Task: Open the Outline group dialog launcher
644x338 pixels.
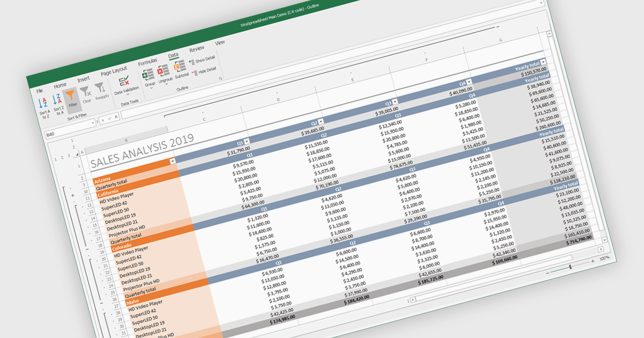Action: [x=221, y=79]
